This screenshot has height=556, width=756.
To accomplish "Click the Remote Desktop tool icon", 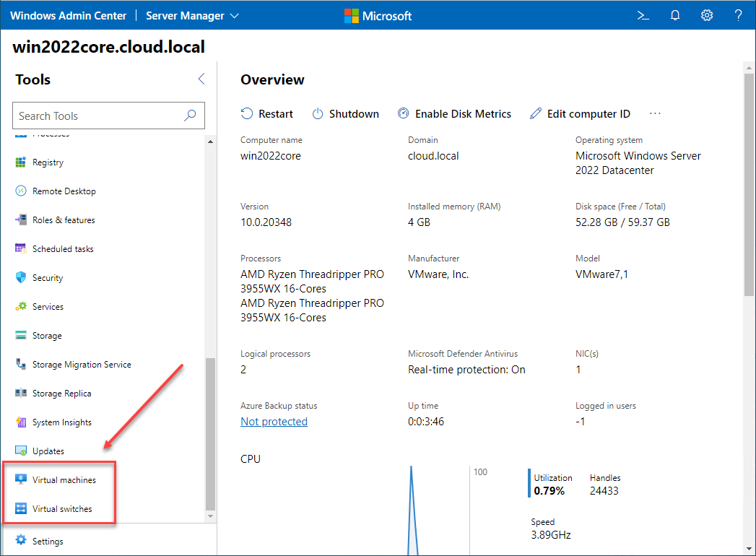I will 21,191.
